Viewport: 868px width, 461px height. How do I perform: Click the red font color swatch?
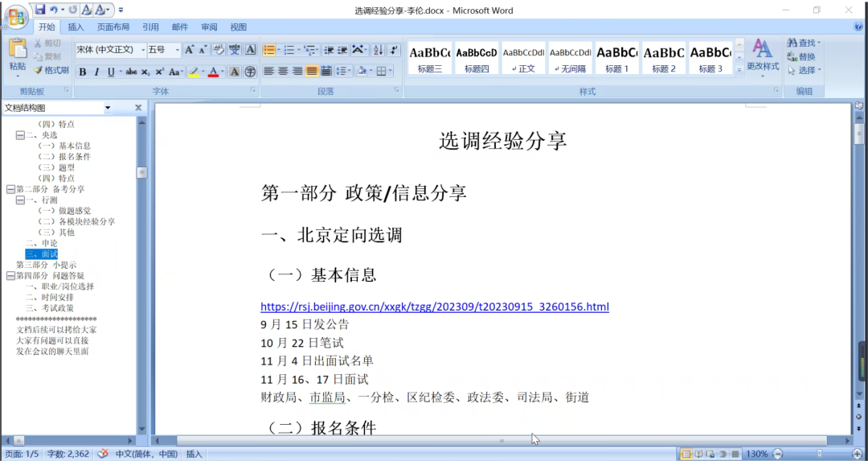213,72
